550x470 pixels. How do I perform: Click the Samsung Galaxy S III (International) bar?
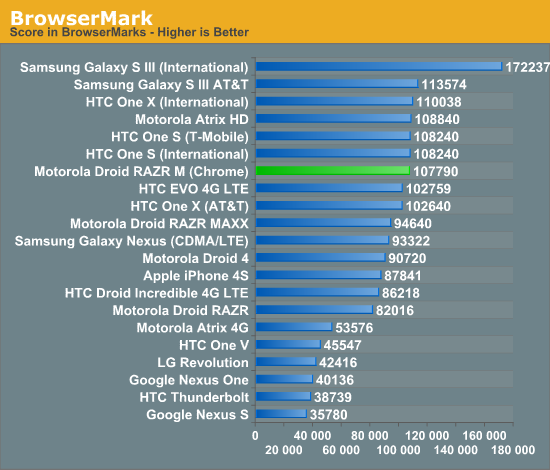379,66
